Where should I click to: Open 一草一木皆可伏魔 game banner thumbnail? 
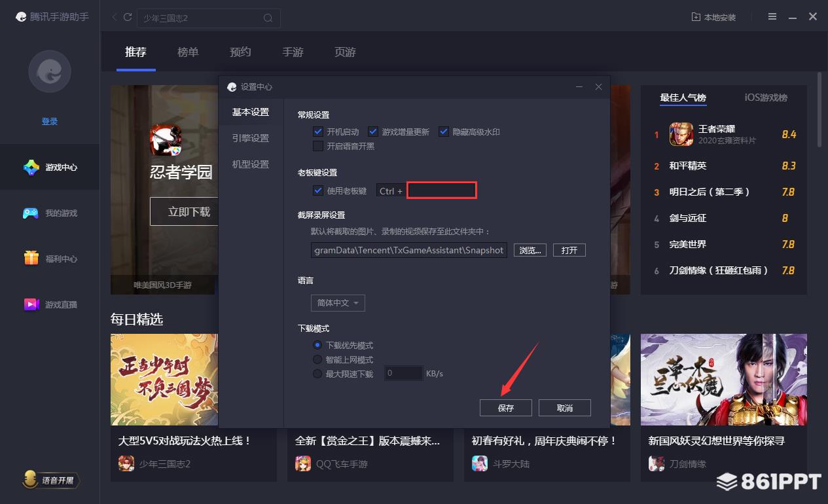724,380
